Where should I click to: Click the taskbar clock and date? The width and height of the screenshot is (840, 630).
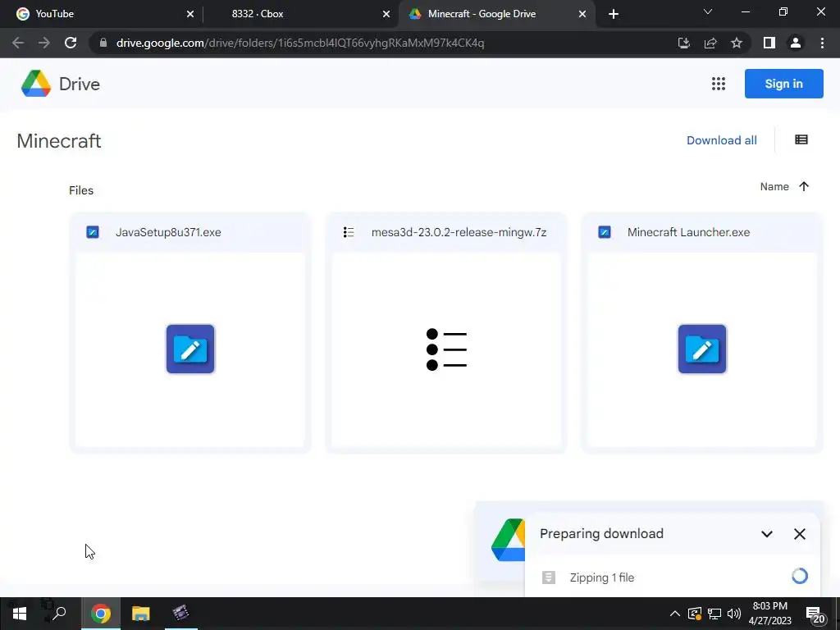point(769,614)
